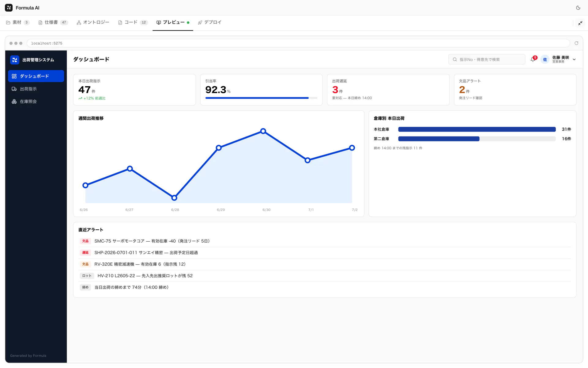
Task: Open the notifications bell
Action: pyautogui.click(x=533, y=59)
